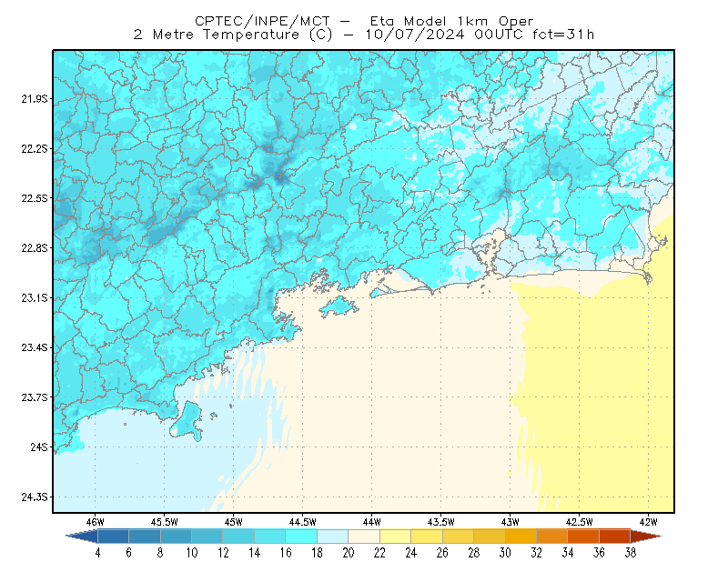
Task: Select the 36–38 degree dark red legend swatch
Action: coord(615,537)
